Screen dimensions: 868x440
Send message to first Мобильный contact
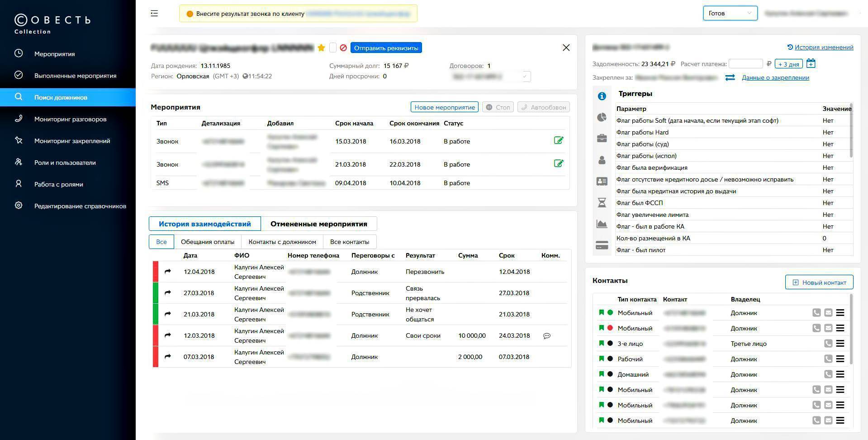(828, 313)
